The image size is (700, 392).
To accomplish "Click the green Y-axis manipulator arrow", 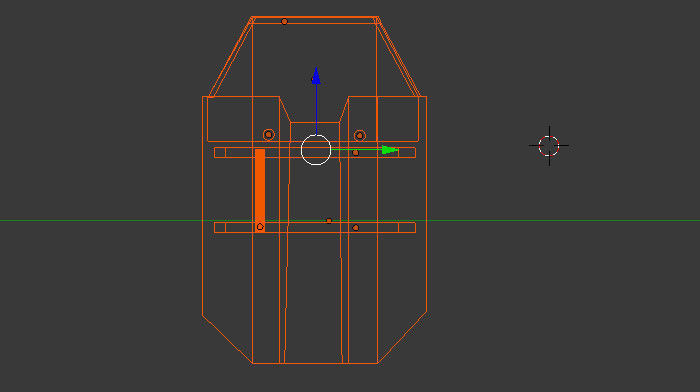I will pos(390,150).
